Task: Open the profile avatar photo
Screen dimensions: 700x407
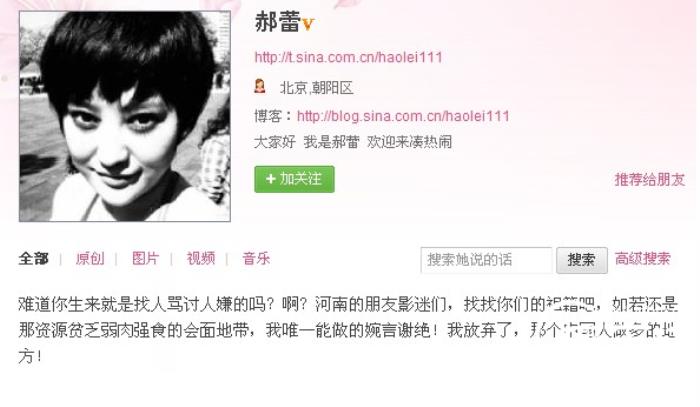Action: click(125, 116)
